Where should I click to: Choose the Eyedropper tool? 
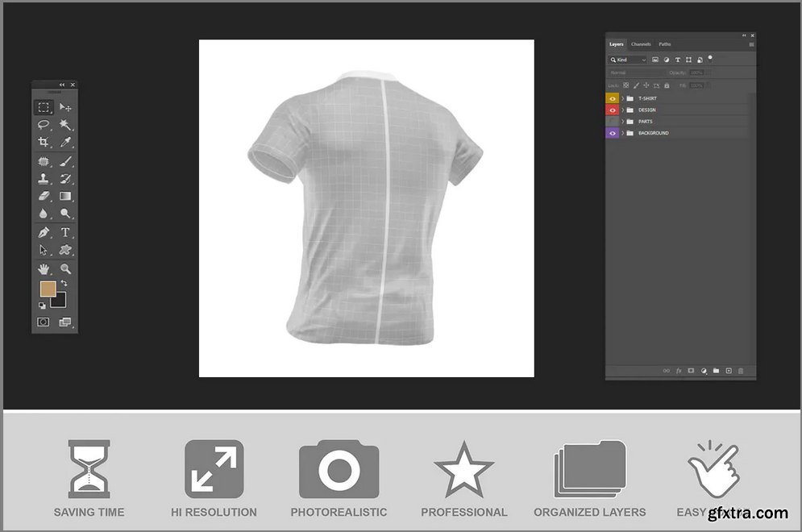[66, 142]
